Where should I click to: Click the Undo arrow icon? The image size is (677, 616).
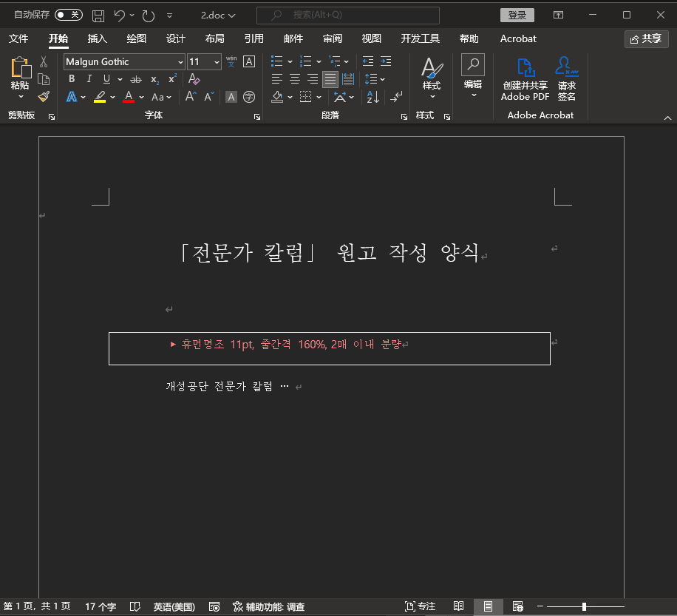coord(119,16)
